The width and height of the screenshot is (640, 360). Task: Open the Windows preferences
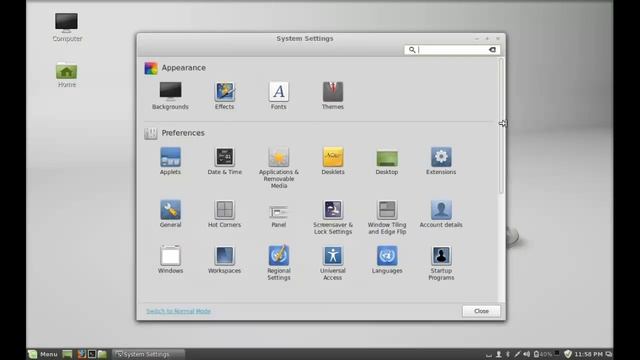coord(170,259)
